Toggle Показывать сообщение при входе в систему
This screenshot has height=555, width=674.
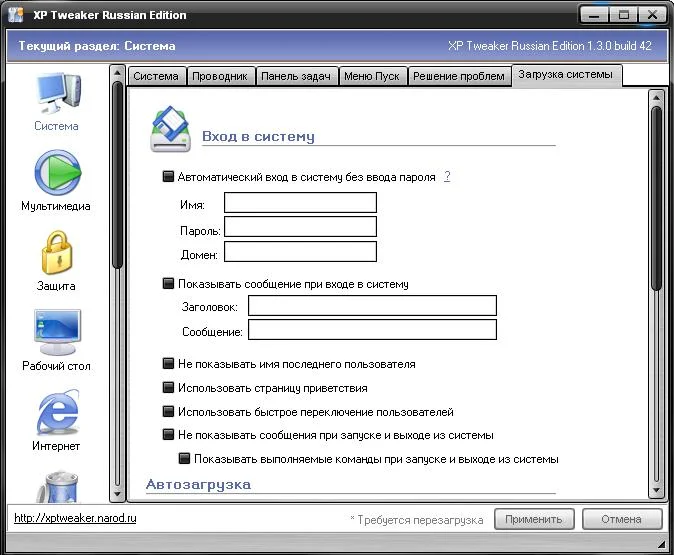168,283
